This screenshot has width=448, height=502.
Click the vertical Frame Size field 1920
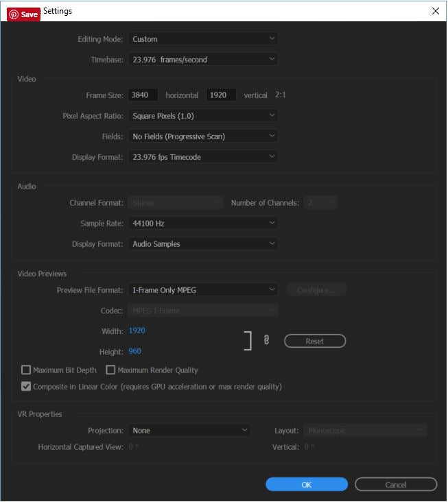point(221,95)
